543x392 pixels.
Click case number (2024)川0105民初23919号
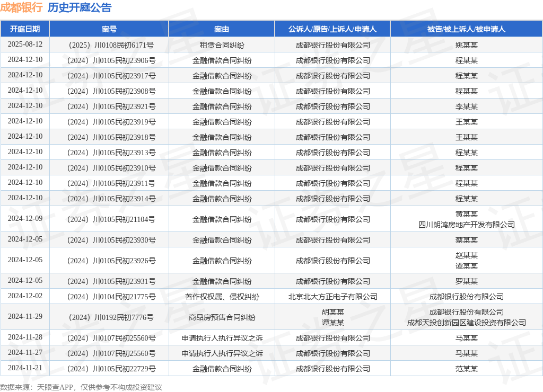(111, 122)
